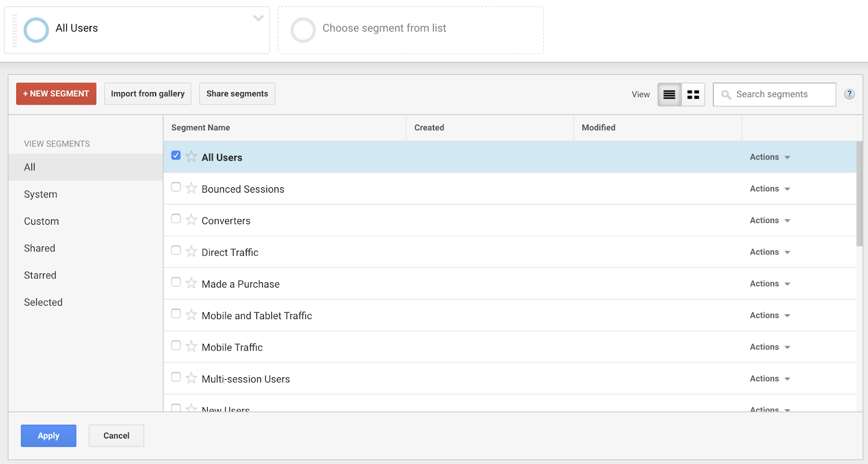The height and width of the screenshot is (464, 868).
Task: Switch to grid view layout
Action: (x=693, y=94)
